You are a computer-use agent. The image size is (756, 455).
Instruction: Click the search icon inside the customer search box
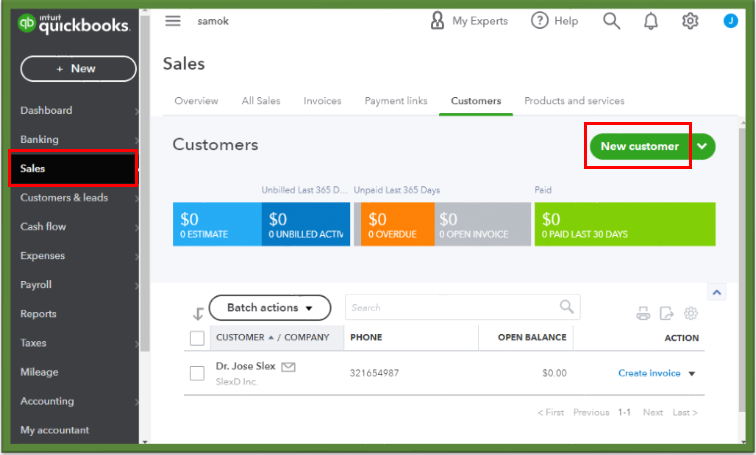(x=567, y=307)
